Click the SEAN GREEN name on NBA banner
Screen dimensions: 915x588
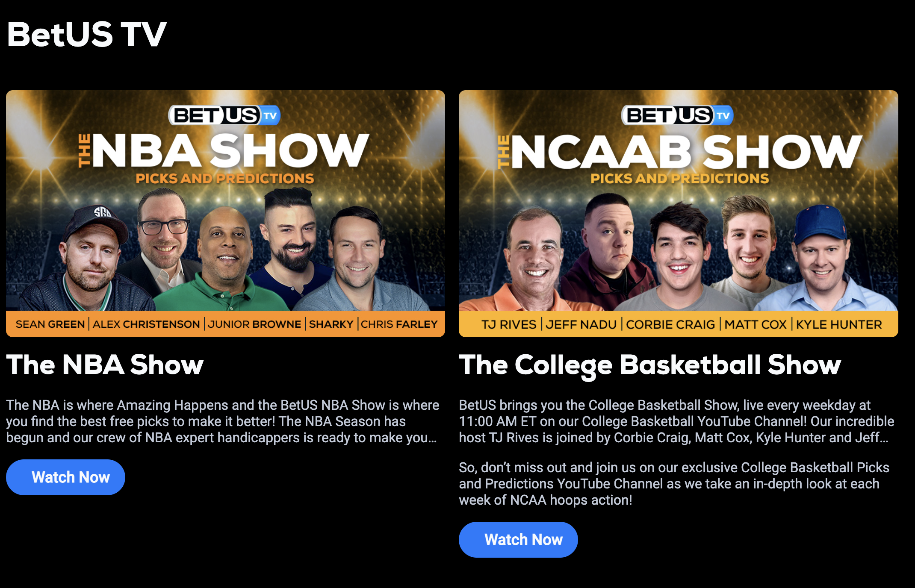point(50,324)
